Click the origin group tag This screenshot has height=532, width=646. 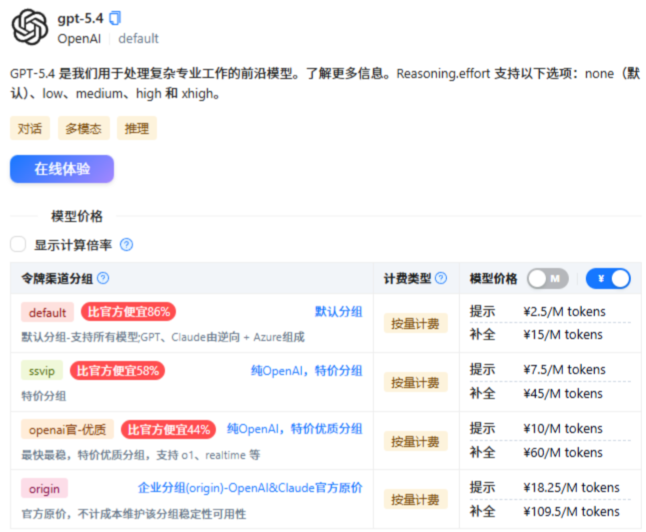pyautogui.click(x=44, y=489)
